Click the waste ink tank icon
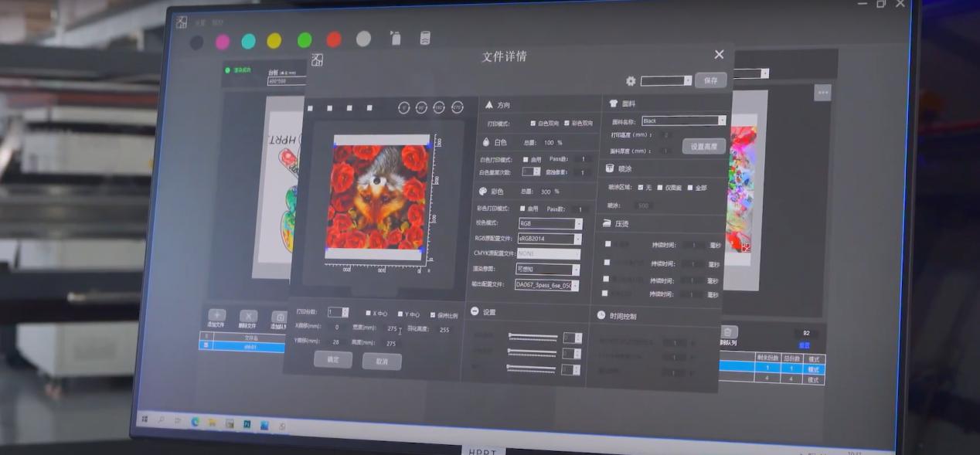 pyautogui.click(x=424, y=38)
